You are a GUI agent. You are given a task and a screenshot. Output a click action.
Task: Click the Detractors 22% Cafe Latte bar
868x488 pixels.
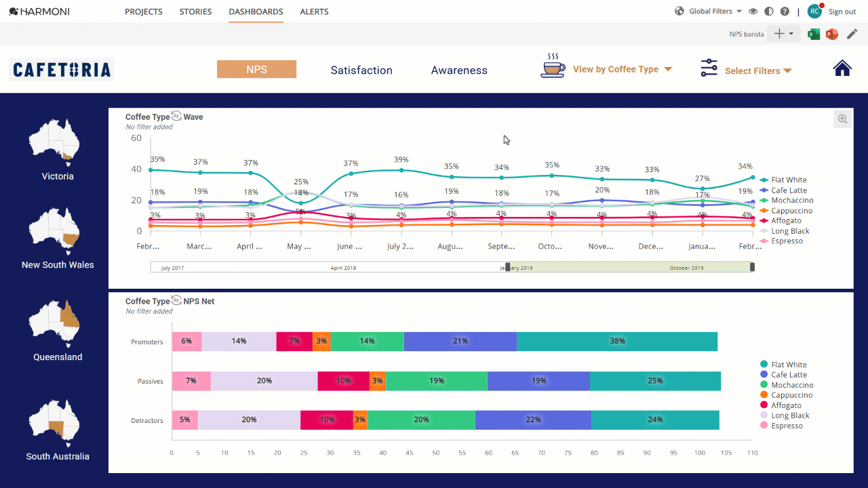pyautogui.click(x=533, y=420)
